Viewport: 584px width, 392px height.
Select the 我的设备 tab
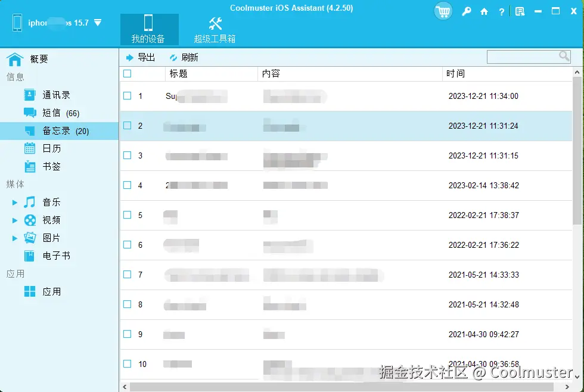pos(148,28)
